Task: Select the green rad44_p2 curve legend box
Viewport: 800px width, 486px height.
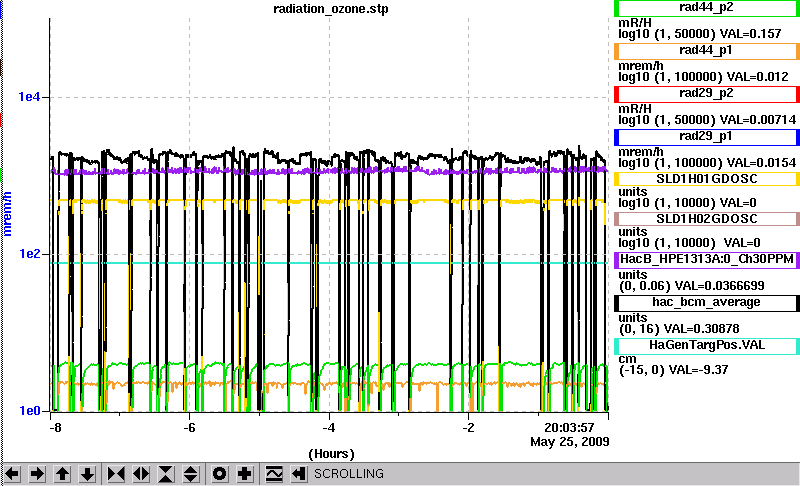Action: [x=707, y=8]
